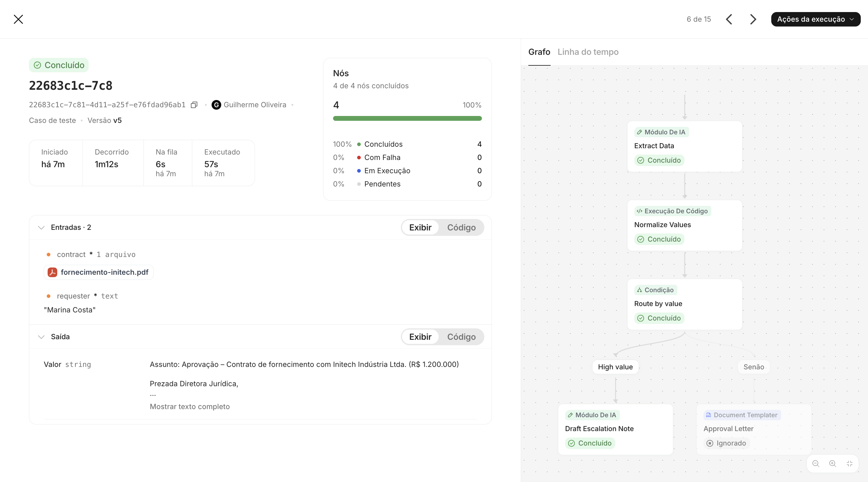
Task: Switch to Linha do tempo tab
Action: pyautogui.click(x=588, y=52)
